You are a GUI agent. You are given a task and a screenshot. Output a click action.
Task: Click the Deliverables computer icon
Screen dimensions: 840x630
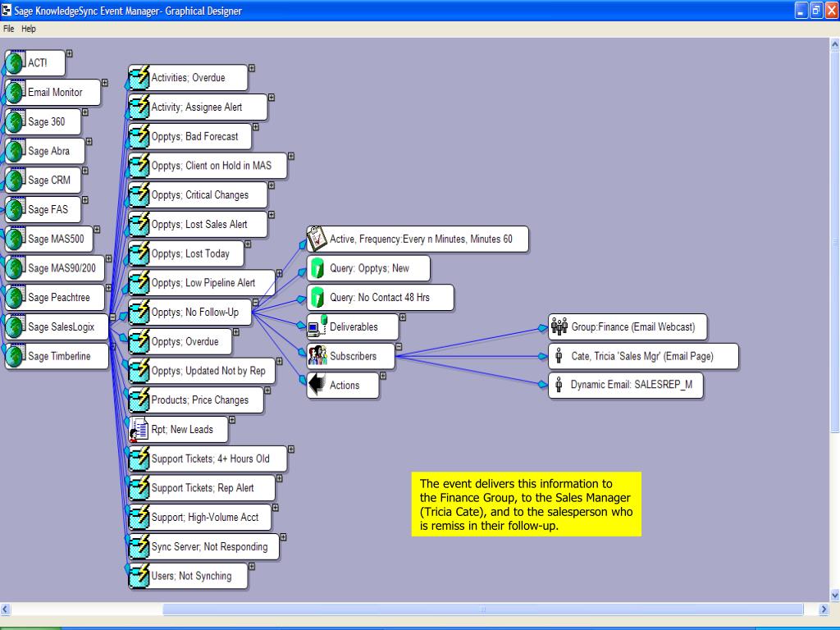[317, 326]
